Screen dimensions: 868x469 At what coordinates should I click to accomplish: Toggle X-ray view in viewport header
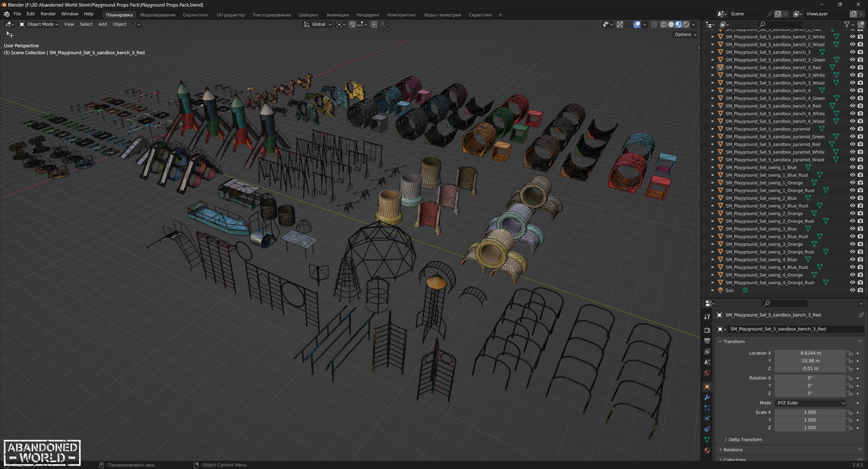(x=654, y=24)
